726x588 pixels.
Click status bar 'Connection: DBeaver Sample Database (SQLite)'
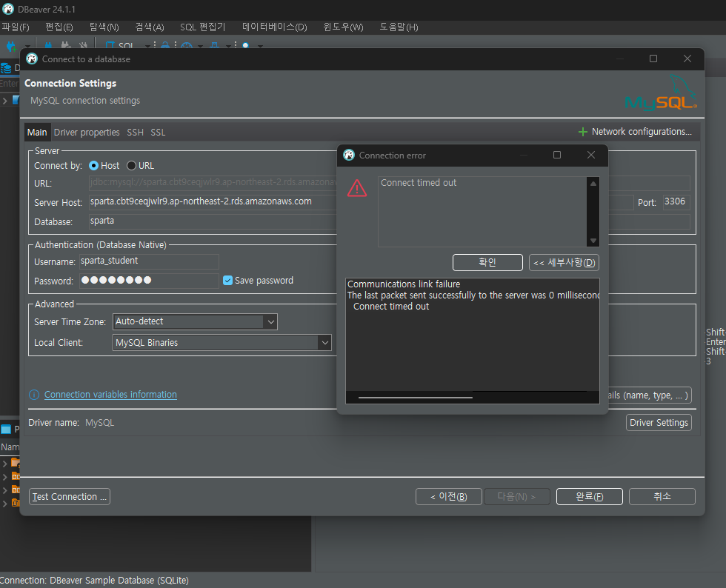point(95,581)
